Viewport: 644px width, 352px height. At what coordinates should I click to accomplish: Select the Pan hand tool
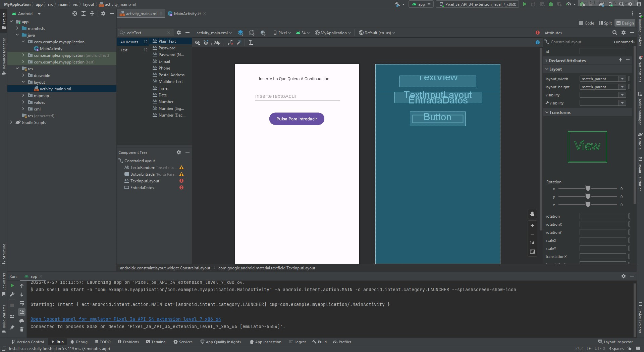(532, 214)
